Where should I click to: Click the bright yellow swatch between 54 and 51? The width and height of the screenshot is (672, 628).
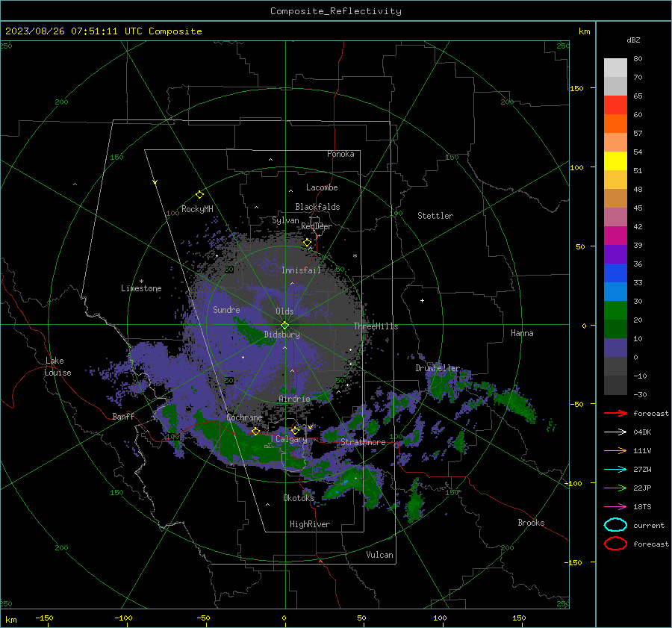(x=615, y=161)
